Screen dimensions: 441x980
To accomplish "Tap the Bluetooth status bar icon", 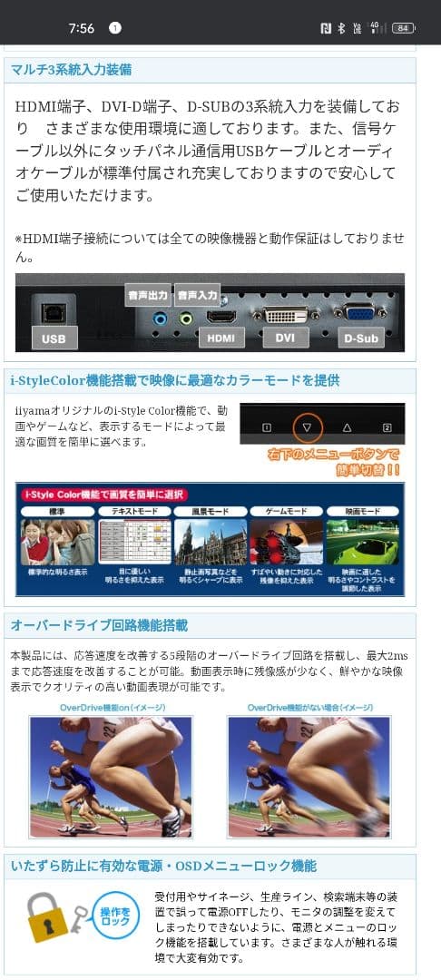I will (x=342, y=28).
